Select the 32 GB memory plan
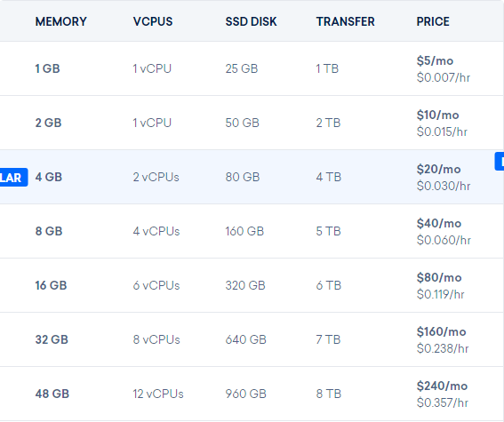The height and width of the screenshot is (422, 504). [252, 339]
